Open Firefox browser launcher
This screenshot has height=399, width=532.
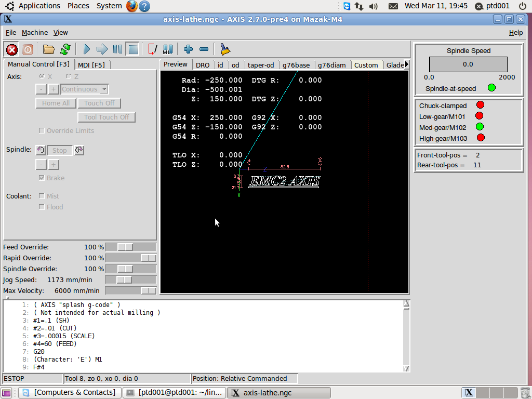coord(132,6)
